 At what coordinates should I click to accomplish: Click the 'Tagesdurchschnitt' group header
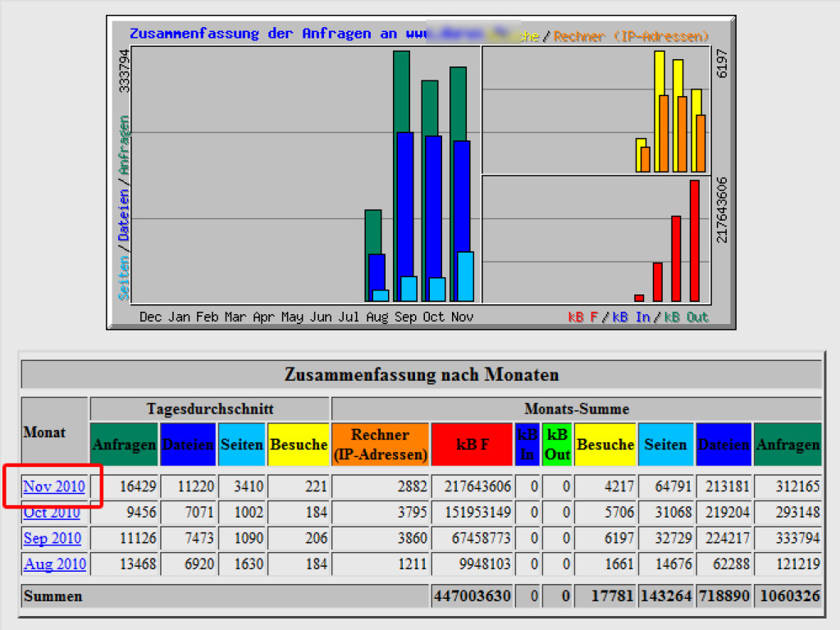click(210, 409)
